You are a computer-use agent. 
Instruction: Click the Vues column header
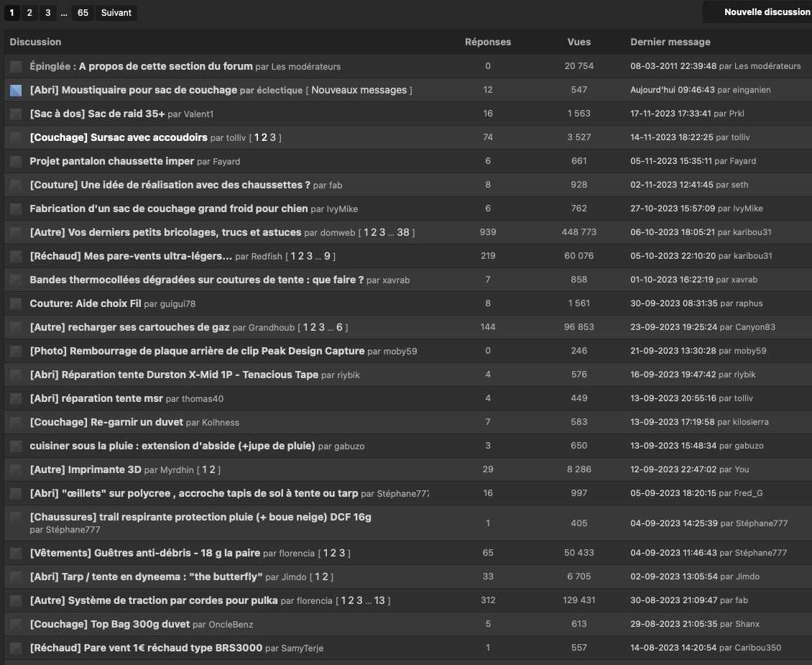pos(579,42)
